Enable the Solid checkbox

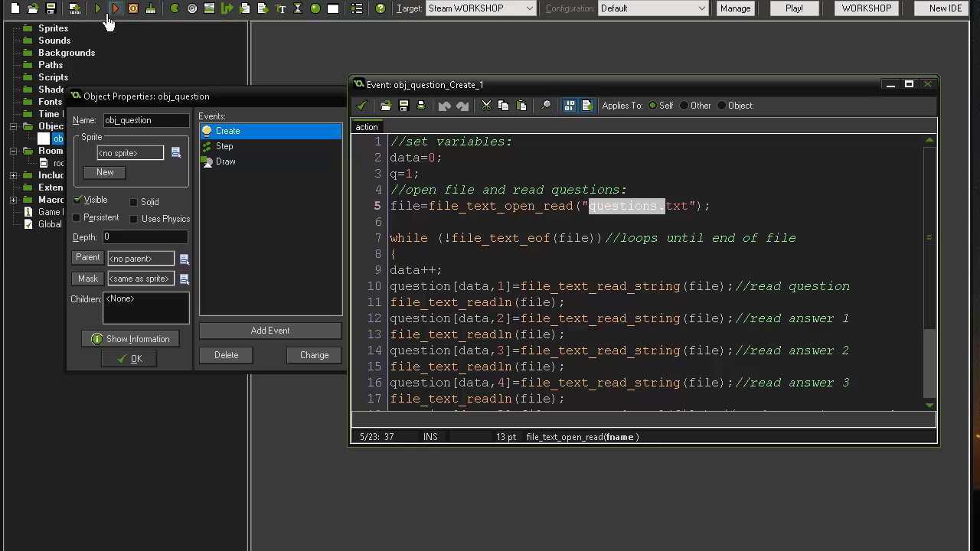point(134,202)
